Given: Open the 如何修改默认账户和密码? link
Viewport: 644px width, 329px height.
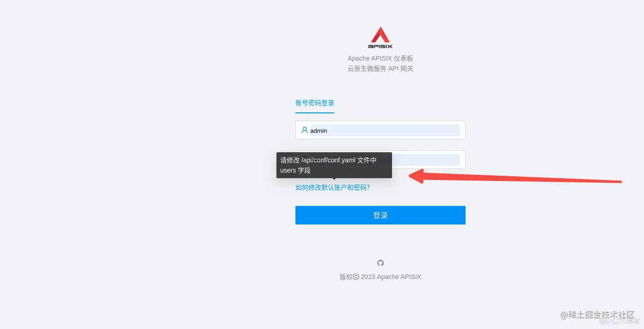Looking at the screenshot, I should [x=332, y=187].
